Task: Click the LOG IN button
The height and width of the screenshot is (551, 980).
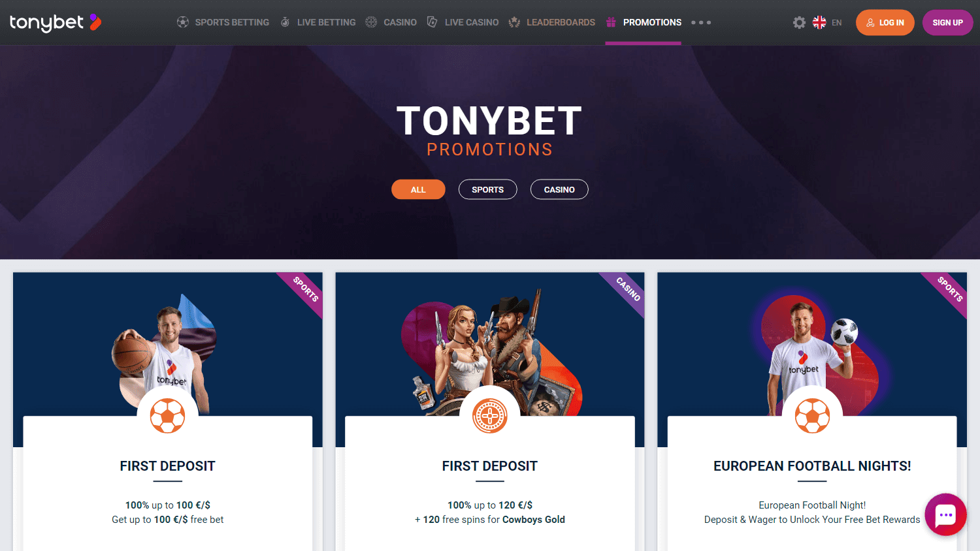Action: pos(885,22)
